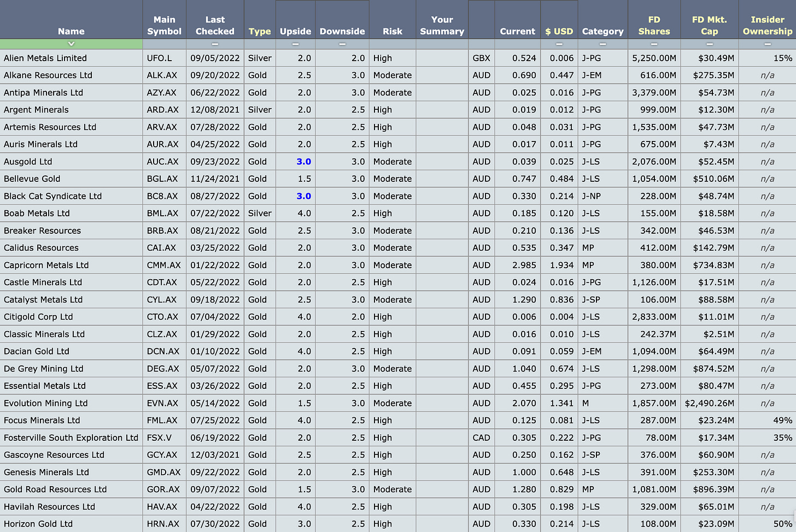Click the dash icon under the $ USD column
Viewport: 796px width, 532px height.
[559, 44]
